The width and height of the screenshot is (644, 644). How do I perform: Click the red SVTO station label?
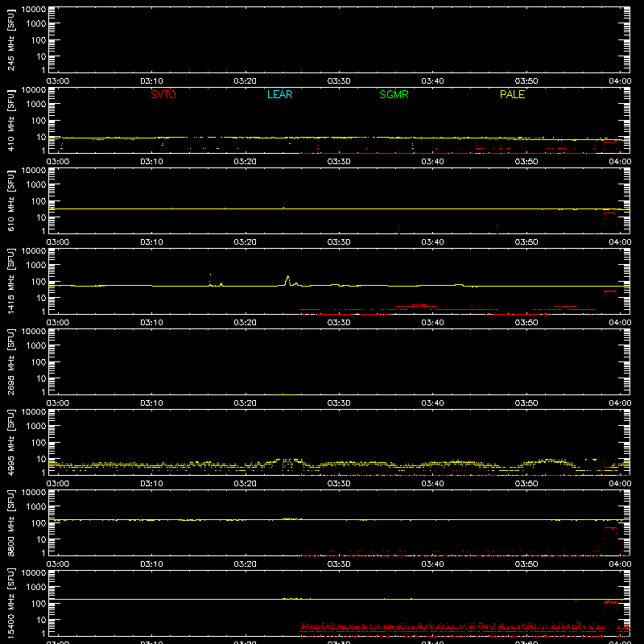pyautogui.click(x=163, y=94)
